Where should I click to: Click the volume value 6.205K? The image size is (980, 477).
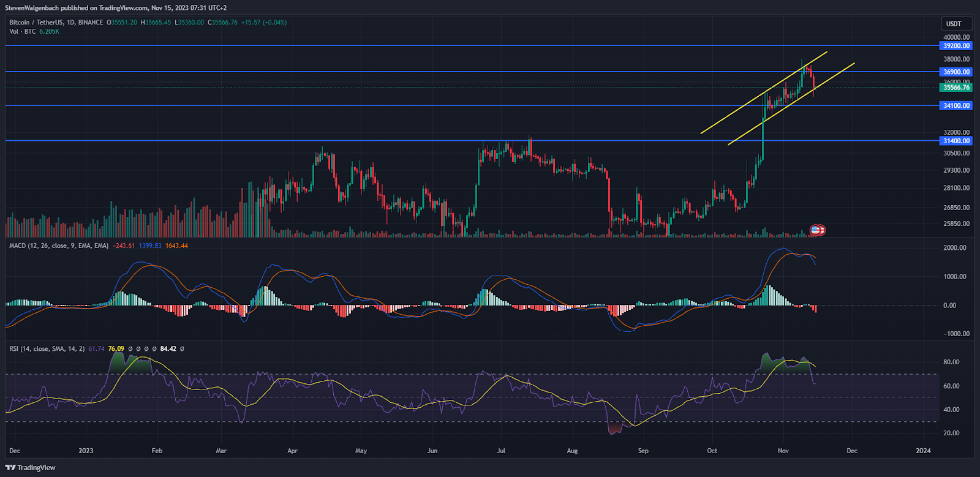pyautogui.click(x=49, y=31)
